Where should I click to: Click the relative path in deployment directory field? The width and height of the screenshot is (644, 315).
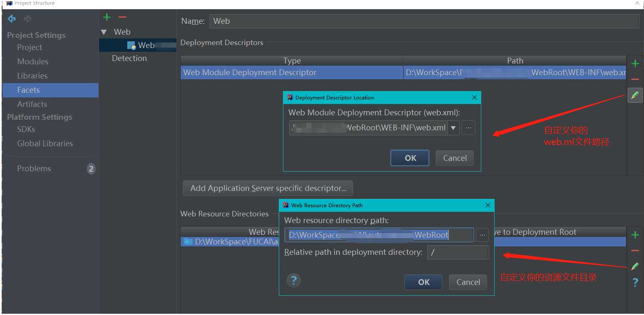[x=457, y=252]
